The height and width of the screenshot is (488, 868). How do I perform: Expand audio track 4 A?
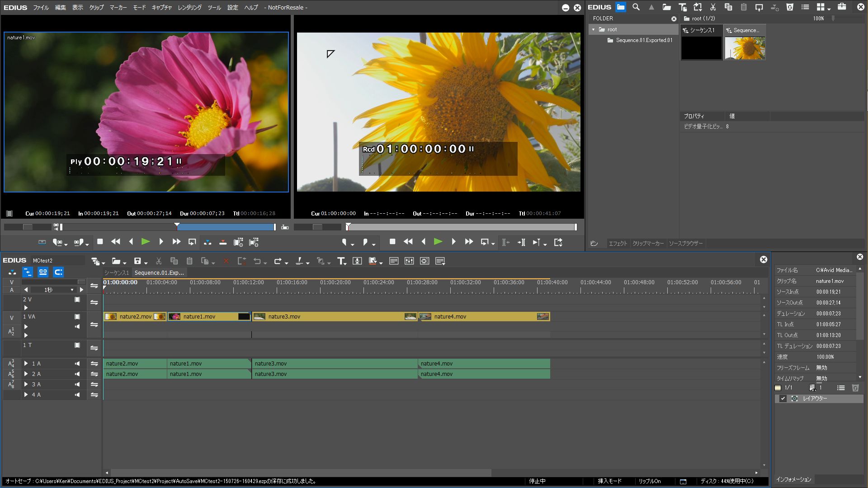pos(26,395)
